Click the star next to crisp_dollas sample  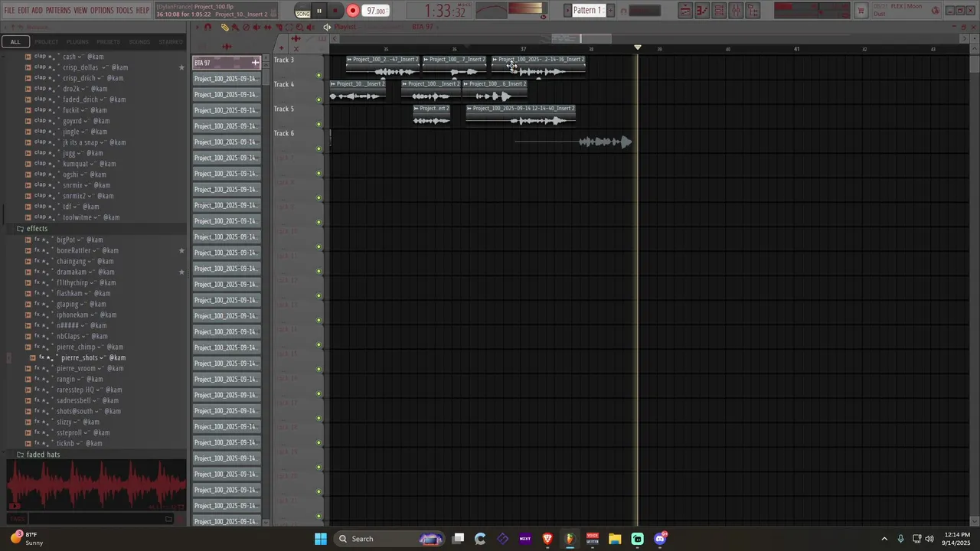pyautogui.click(x=181, y=67)
